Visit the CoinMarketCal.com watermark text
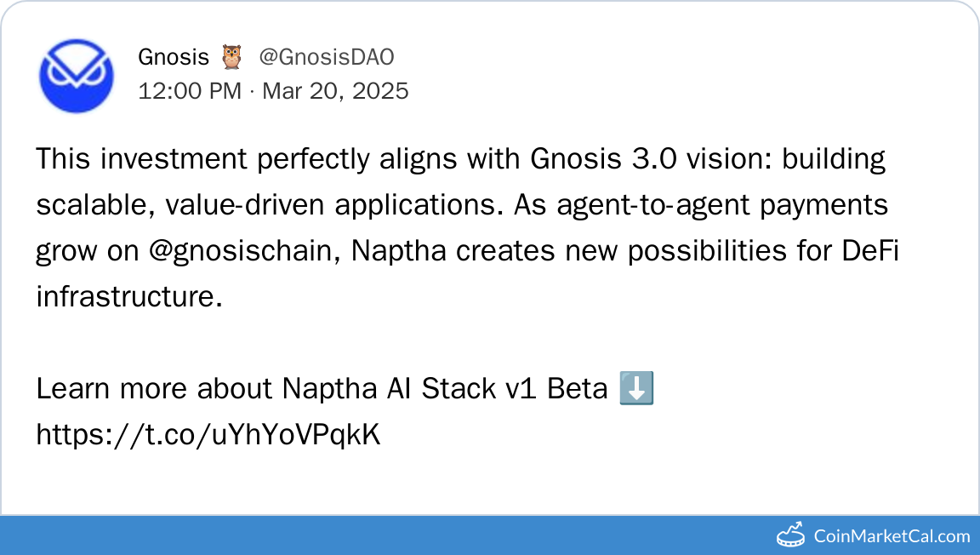The height and width of the screenshot is (555, 980). pos(892,536)
